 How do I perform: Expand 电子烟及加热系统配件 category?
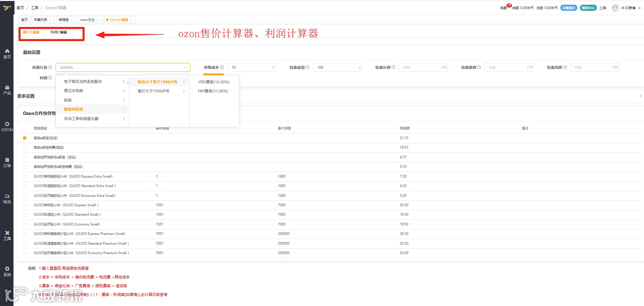tap(92, 82)
